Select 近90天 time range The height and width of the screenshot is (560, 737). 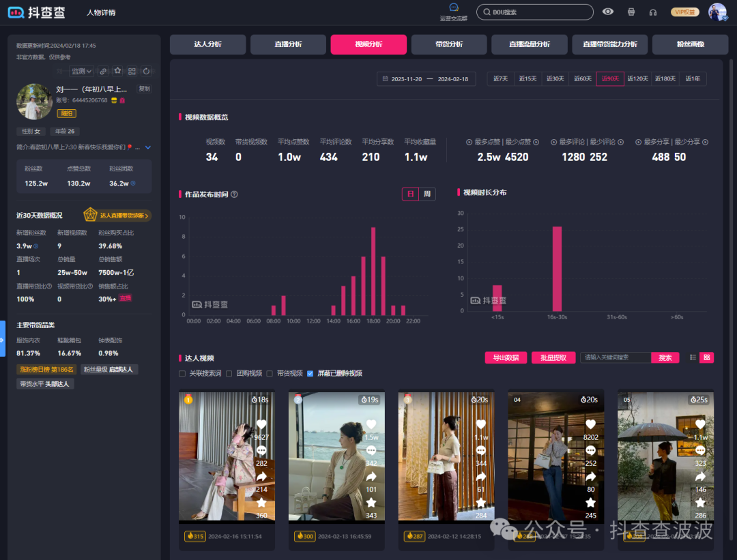click(x=610, y=78)
